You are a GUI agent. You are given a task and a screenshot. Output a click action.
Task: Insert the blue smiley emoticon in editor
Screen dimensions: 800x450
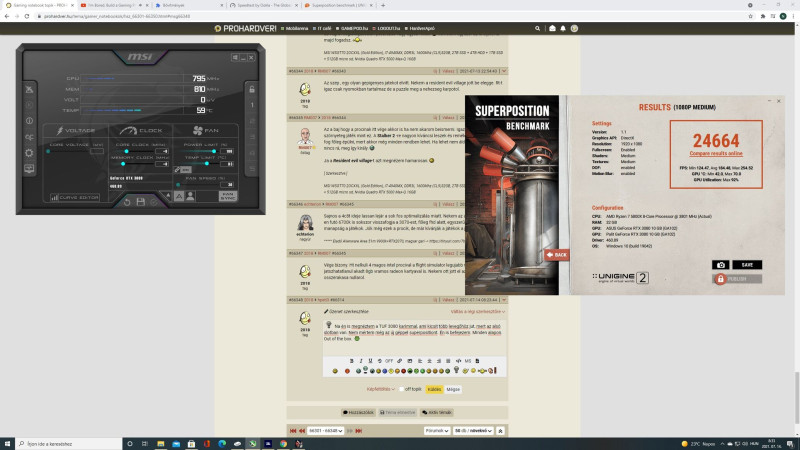point(385,371)
